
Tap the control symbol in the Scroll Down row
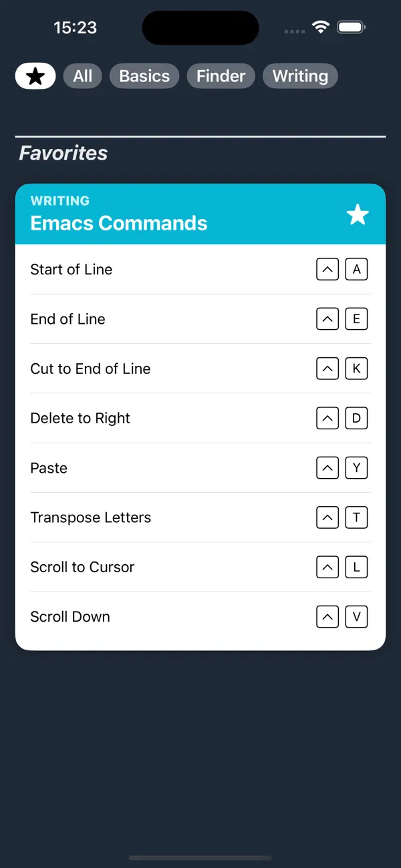coord(327,616)
